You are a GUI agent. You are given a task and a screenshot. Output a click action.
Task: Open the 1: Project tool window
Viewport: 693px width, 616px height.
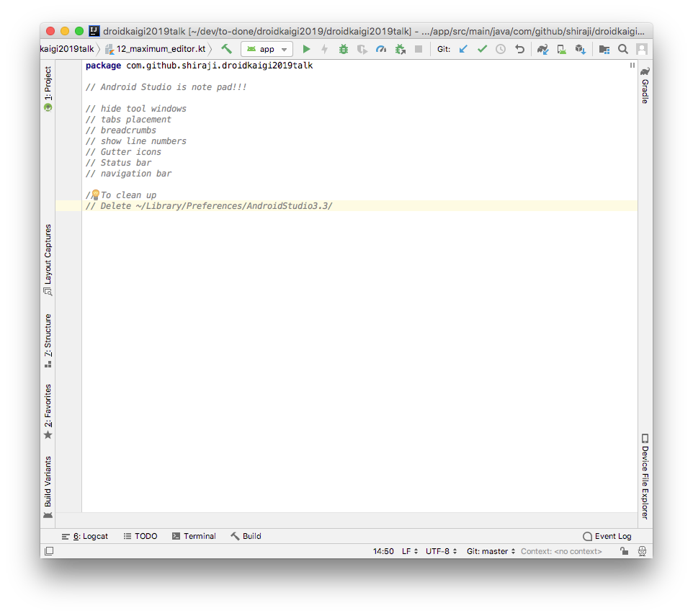coord(48,89)
